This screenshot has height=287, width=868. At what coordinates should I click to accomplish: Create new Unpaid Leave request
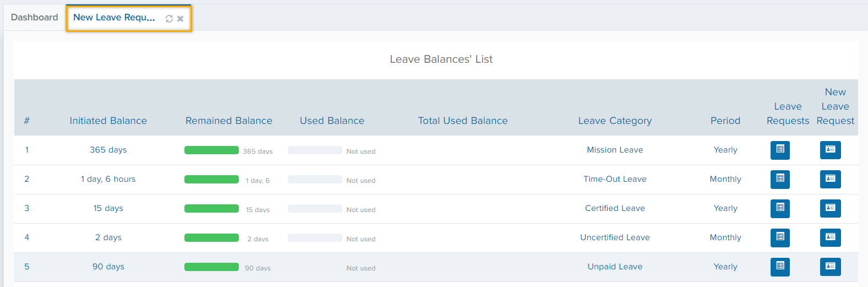[x=830, y=267]
